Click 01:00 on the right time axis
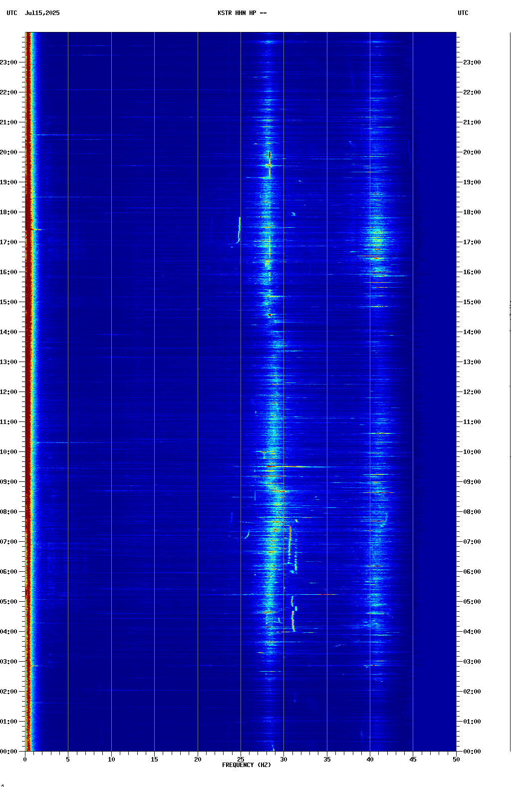Viewport: 532px width, 791px height. click(x=472, y=722)
